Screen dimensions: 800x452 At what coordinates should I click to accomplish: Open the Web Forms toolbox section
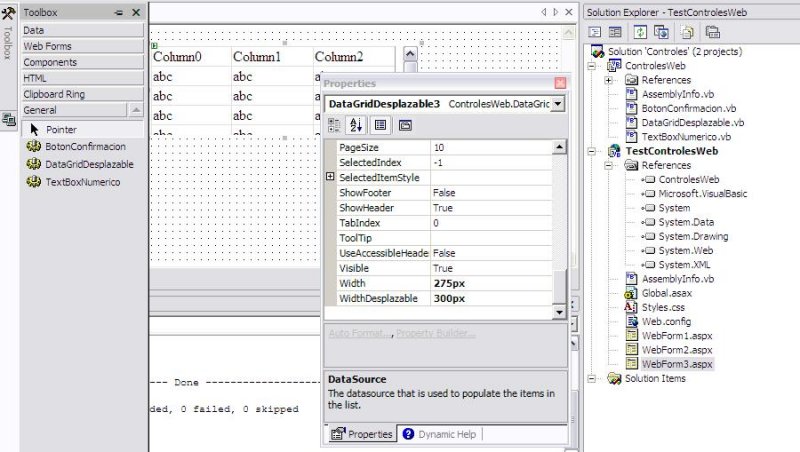83,46
